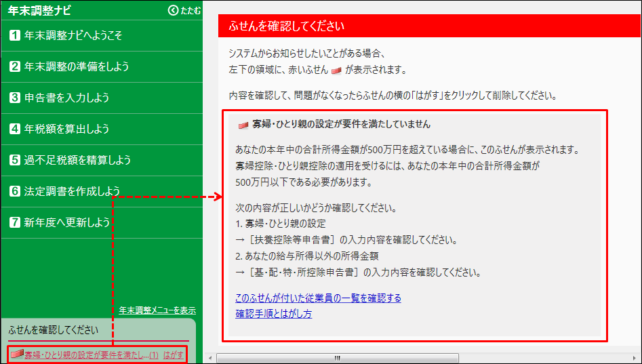642x364 pixels.
Task: Click the horizontal scrollbar thumb
Action: pyautogui.click(x=337, y=357)
